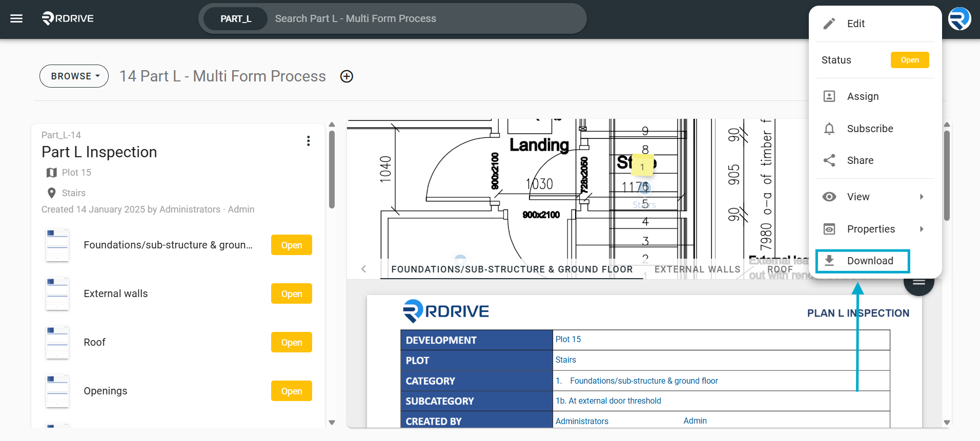Open the Roof form thumbnail
Screen dimensions: 980x441
(x=57, y=343)
